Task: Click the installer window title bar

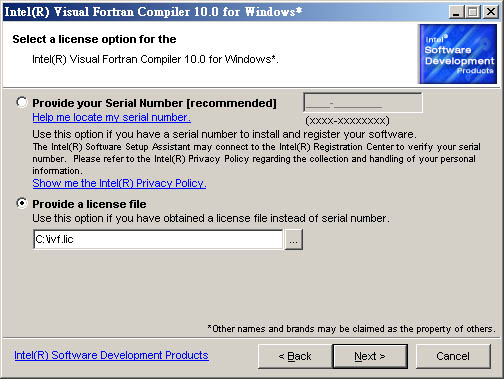Action: [x=223, y=12]
